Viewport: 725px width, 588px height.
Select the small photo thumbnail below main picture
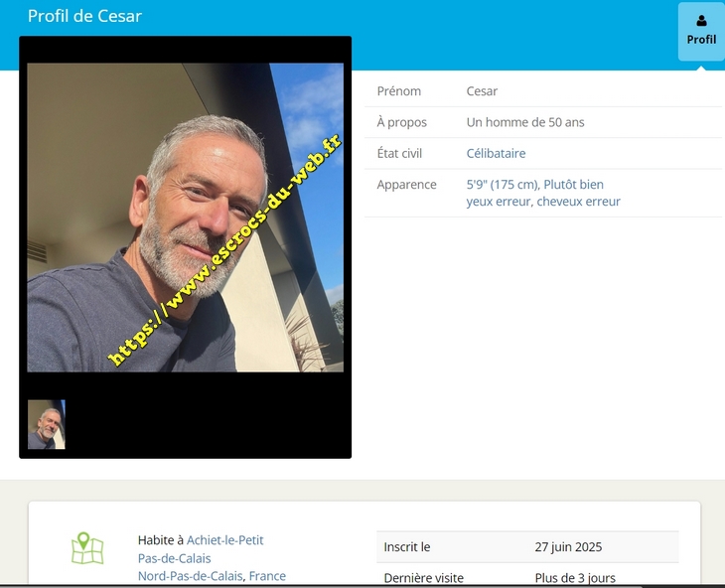[47, 424]
